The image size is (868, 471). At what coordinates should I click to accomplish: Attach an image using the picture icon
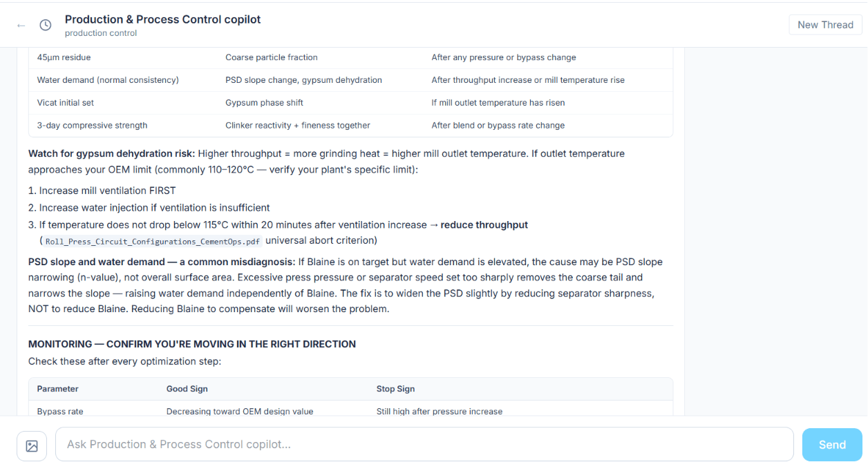[x=32, y=446]
